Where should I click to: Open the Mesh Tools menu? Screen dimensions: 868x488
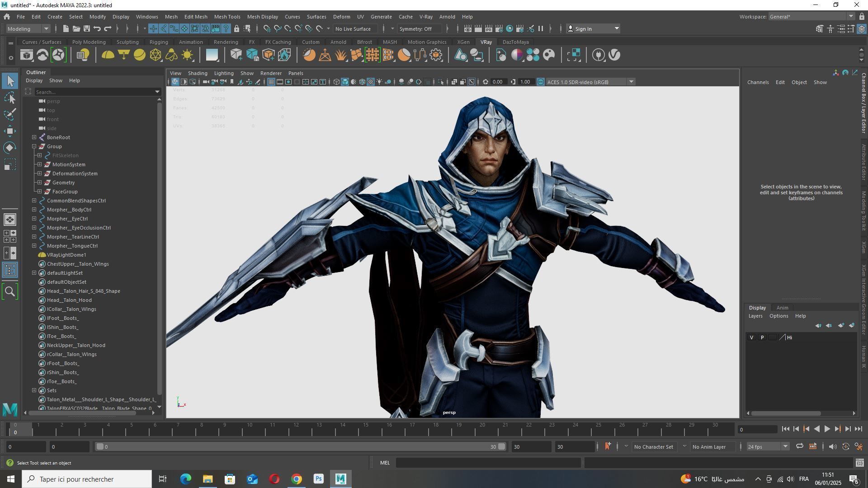coord(227,17)
